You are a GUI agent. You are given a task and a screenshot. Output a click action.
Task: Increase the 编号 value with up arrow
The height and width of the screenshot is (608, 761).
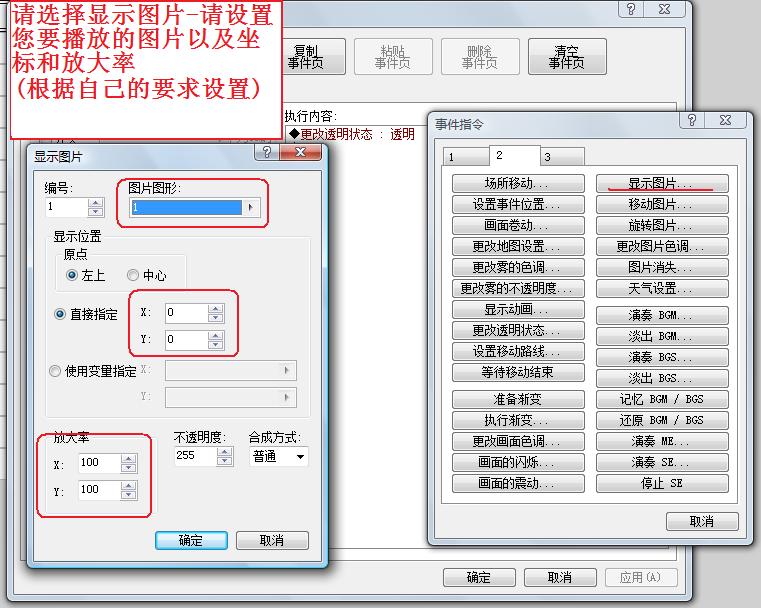click(96, 202)
